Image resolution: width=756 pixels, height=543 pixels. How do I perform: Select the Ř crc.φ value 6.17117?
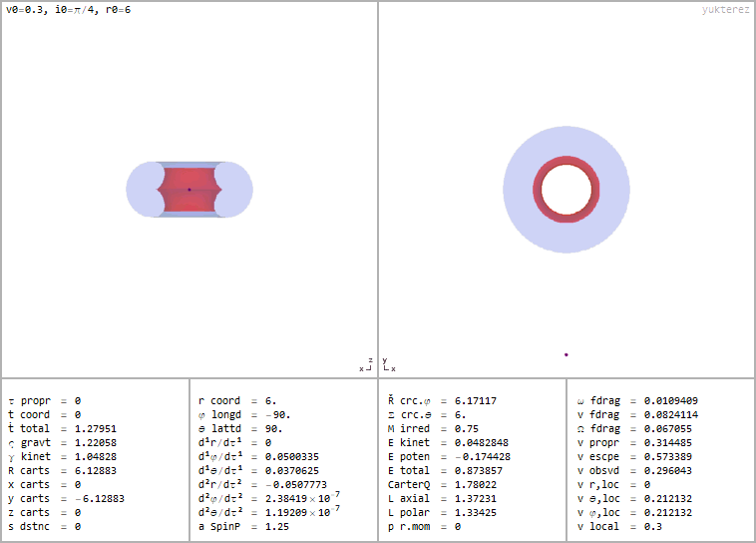tap(476, 401)
